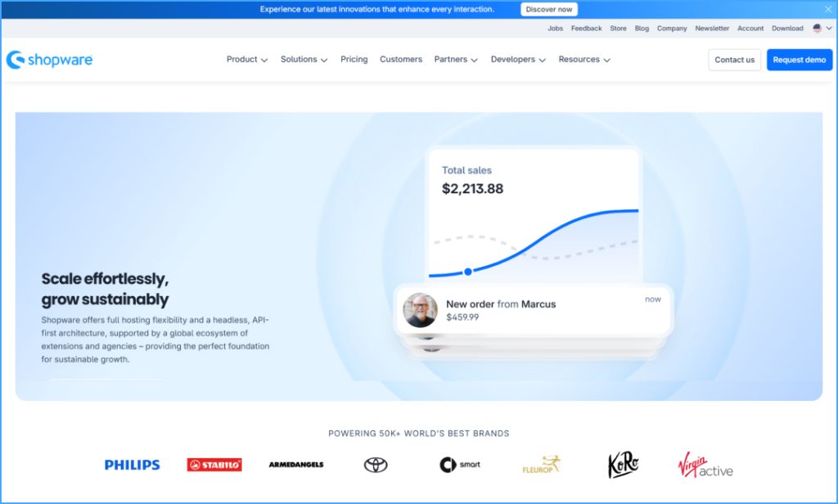
Task: Click the KoRo brand logo
Action: point(623,463)
